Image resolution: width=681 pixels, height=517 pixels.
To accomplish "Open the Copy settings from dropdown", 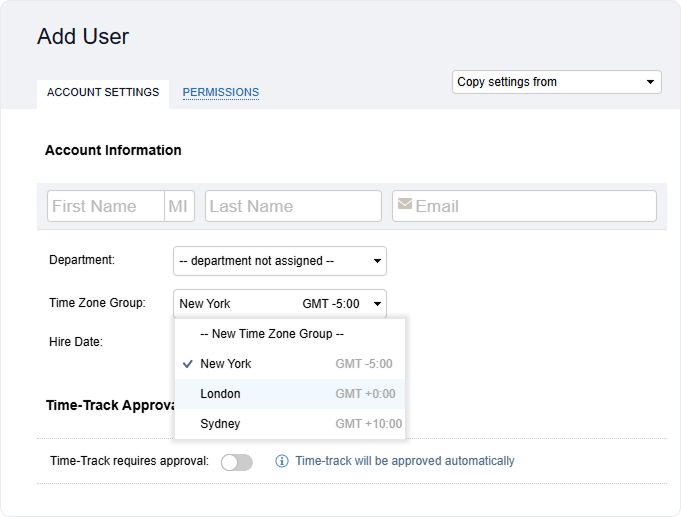I will 557,82.
